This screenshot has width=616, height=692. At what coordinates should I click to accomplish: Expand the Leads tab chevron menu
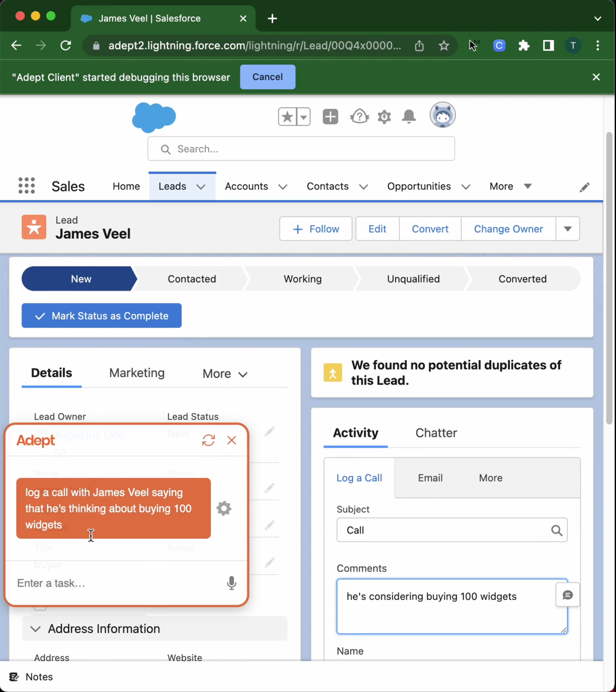pos(201,187)
